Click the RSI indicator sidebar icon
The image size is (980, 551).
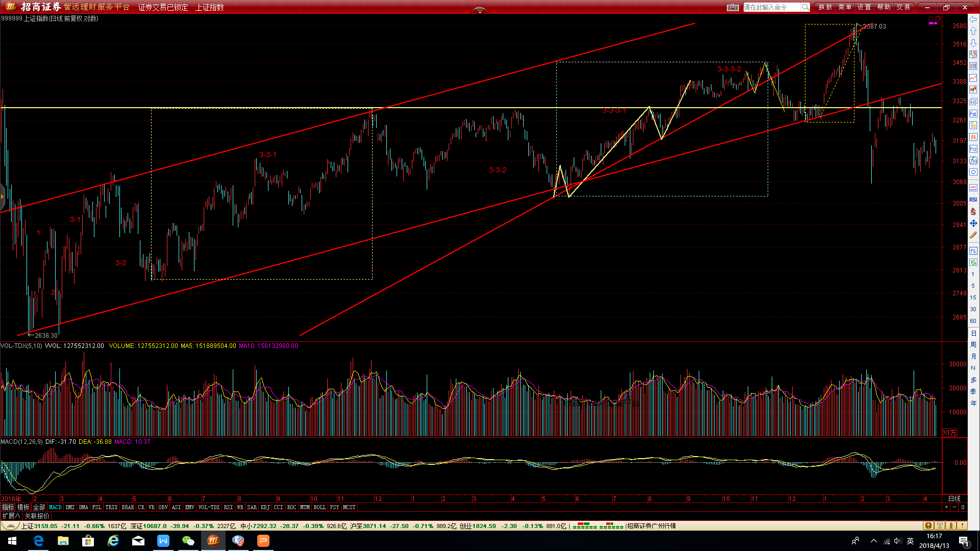tap(973, 199)
